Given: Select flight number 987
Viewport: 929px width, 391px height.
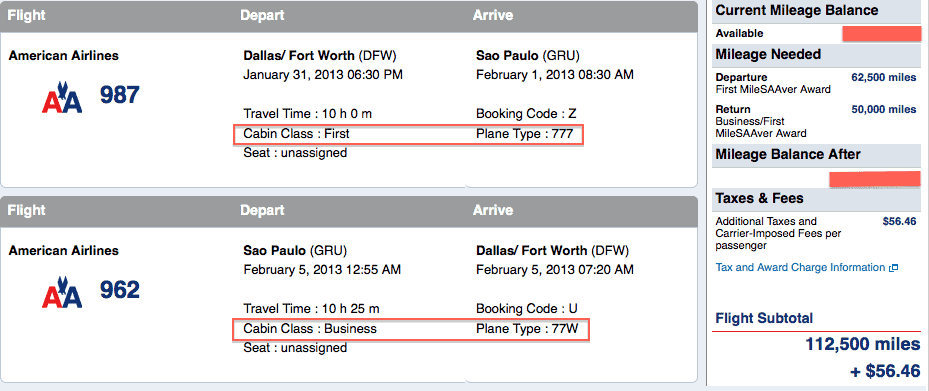Looking at the screenshot, I should (x=120, y=95).
